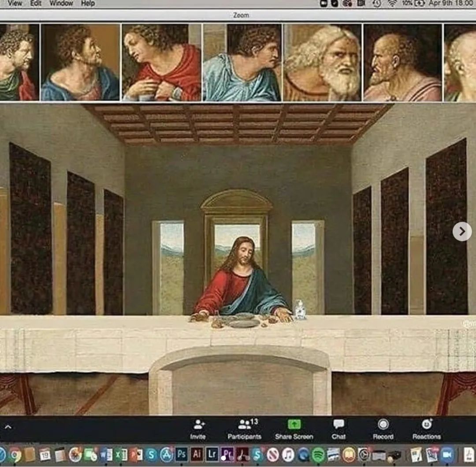476x467 pixels.
Task: Select the light-blue-robed participant thumbnail
Action: 242,62
